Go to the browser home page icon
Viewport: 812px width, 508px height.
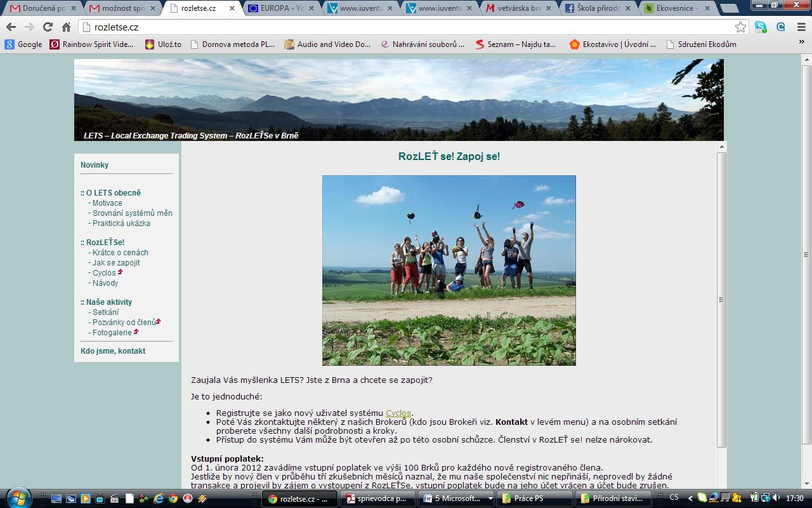(x=66, y=27)
